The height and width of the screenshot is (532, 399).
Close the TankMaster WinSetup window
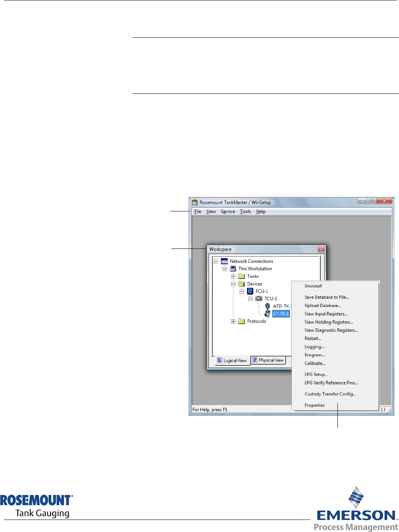pos(384,201)
